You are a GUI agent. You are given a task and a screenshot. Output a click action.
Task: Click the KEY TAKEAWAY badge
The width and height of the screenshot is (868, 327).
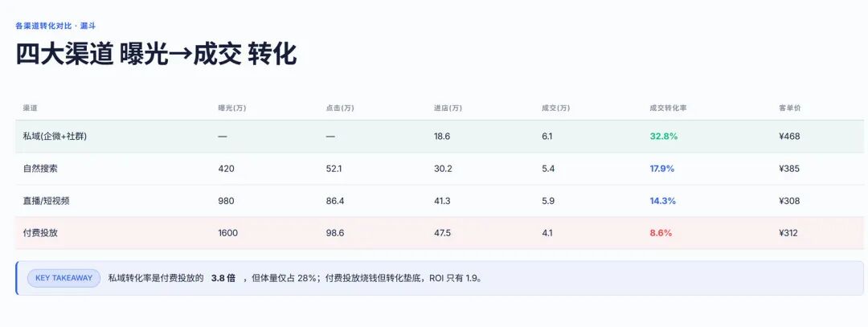pos(63,278)
